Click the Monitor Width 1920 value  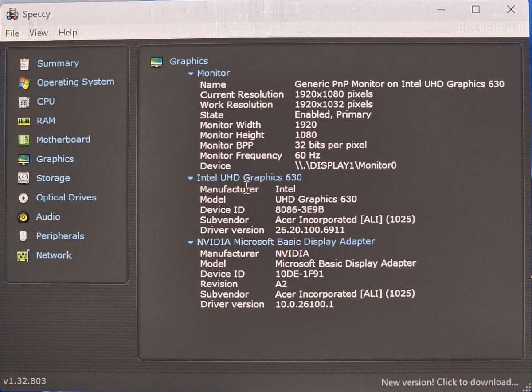tap(306, 125)
